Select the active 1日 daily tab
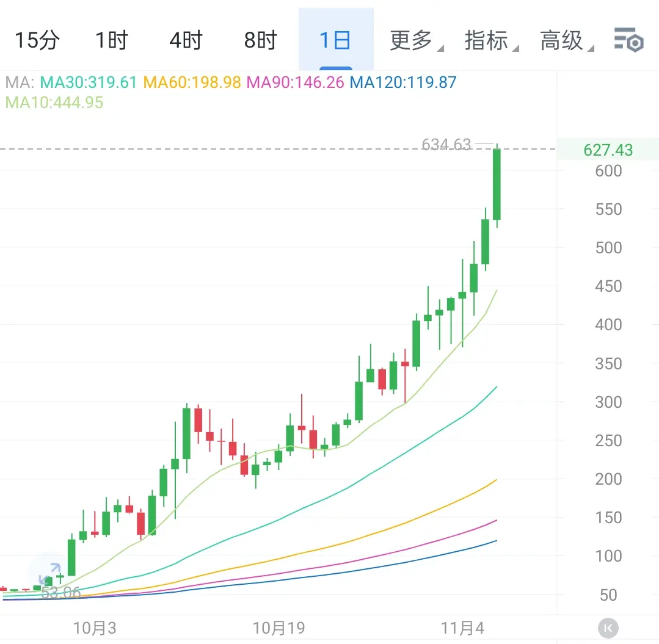Screen dimensions: 659x644 pyautogui.click(x=336, y=40)
